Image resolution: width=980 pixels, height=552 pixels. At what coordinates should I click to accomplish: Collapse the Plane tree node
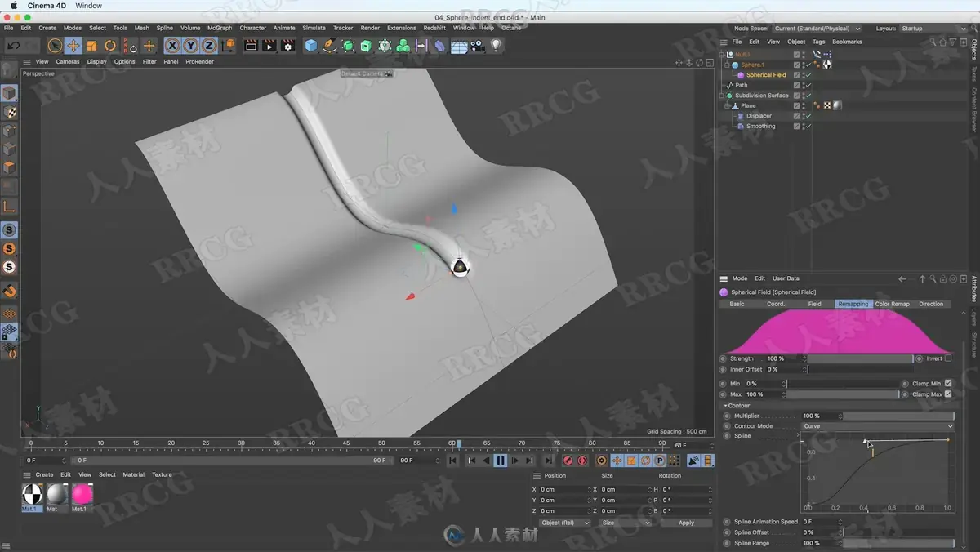(727, 105)
